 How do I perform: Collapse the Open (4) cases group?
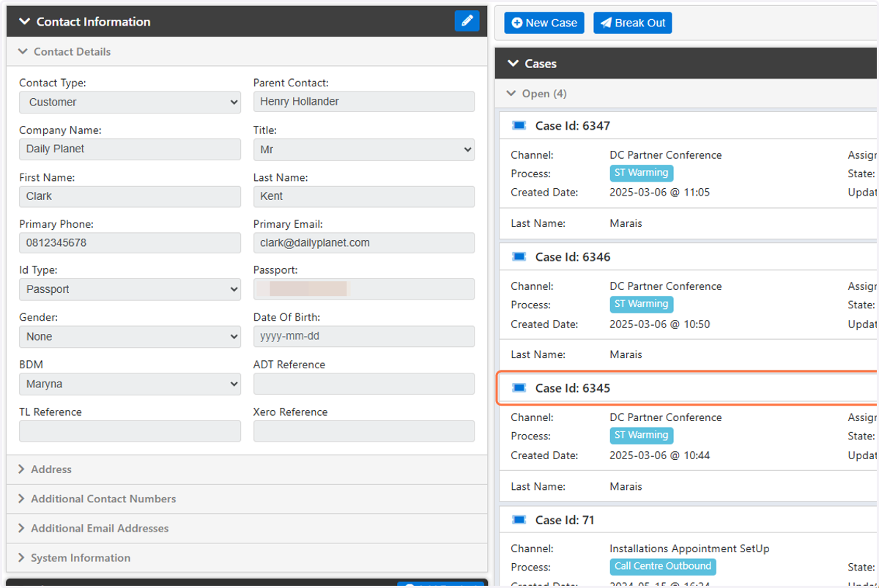(686, 94)
